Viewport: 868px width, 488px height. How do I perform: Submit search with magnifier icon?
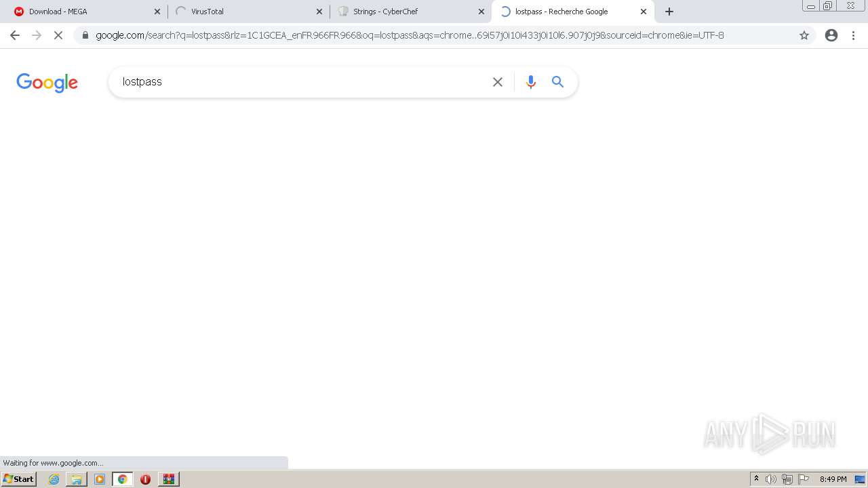(x=558, y=82)
